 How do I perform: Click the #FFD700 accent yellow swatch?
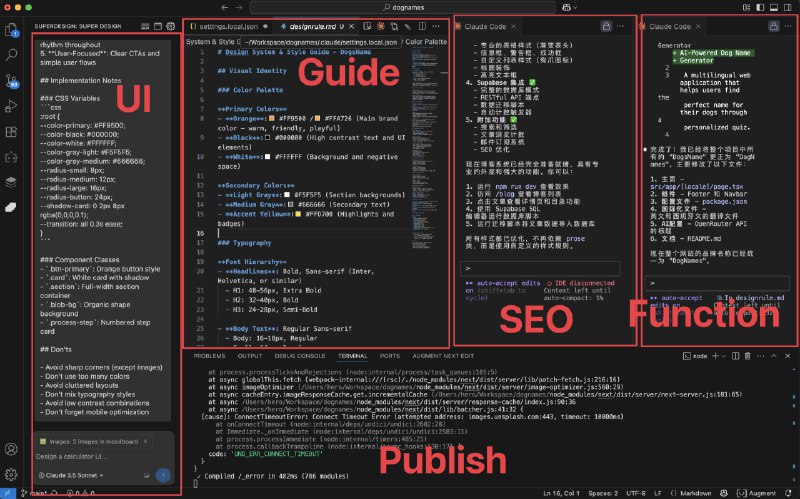(x=298, y=214)
